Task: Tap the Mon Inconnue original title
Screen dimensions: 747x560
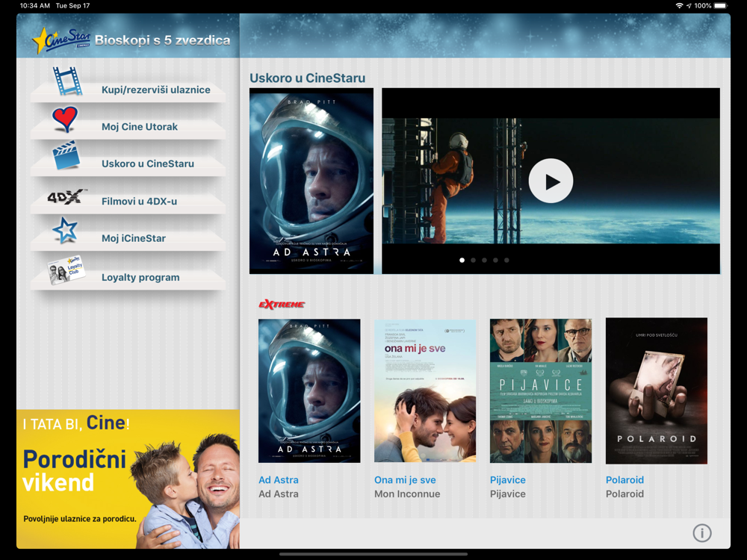Action: click(407, 494)
